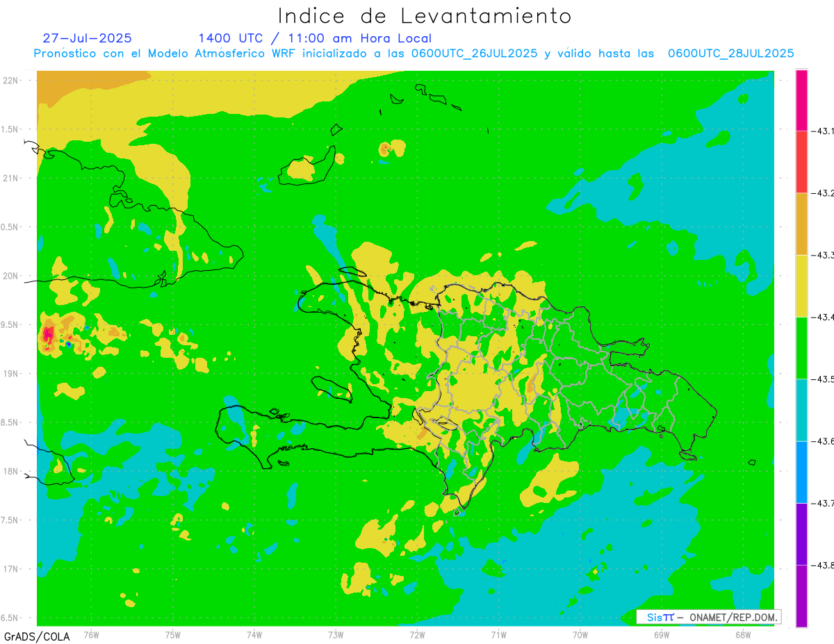Image resolution: width=834 pixels, height=644 pixels.
Task: Click the 19N latitude label
Action: (12, 374)
